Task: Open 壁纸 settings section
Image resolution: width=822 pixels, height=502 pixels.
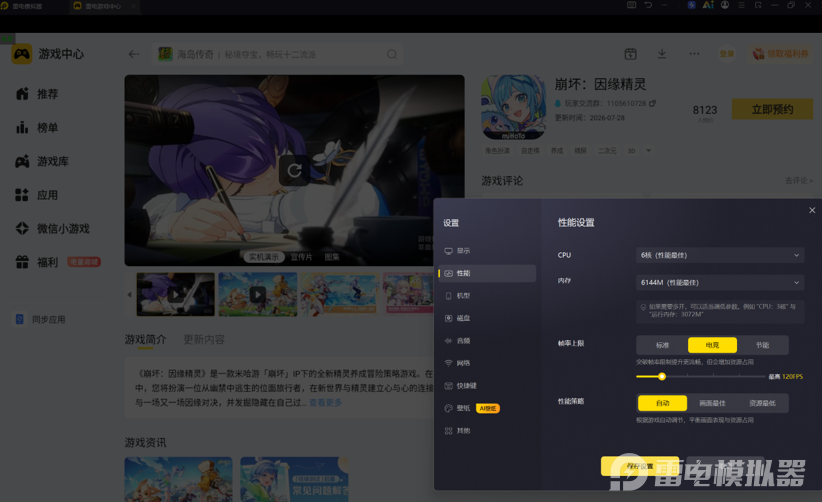Action: tap(487, 408)
